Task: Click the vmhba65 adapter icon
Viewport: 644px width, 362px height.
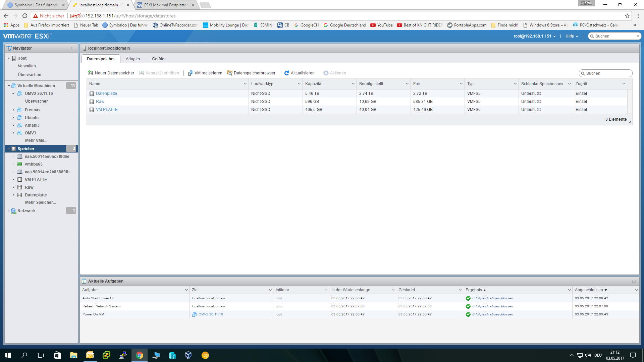Action: [20, 164]
